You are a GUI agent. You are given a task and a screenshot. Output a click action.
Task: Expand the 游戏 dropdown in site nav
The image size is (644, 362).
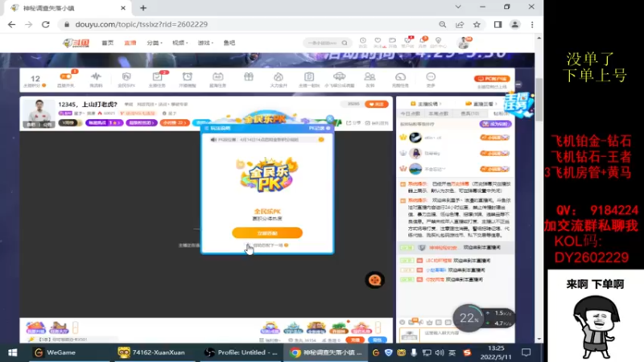[205, 43]
